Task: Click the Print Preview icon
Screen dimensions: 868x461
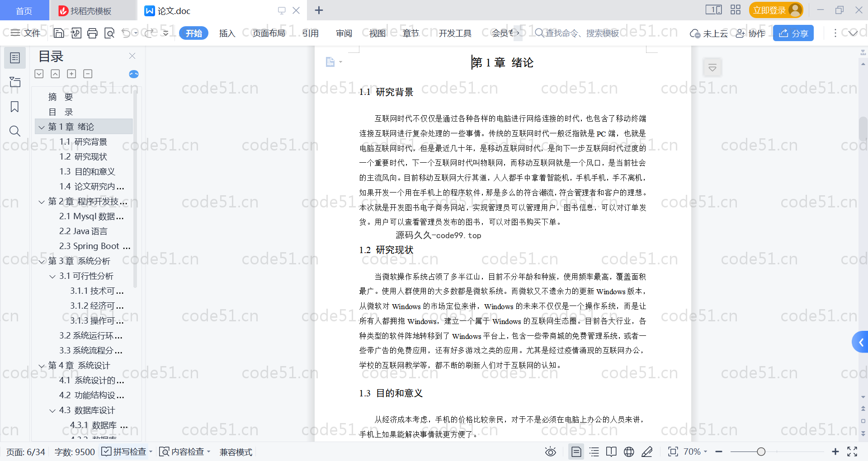Action: pos(109,33)
